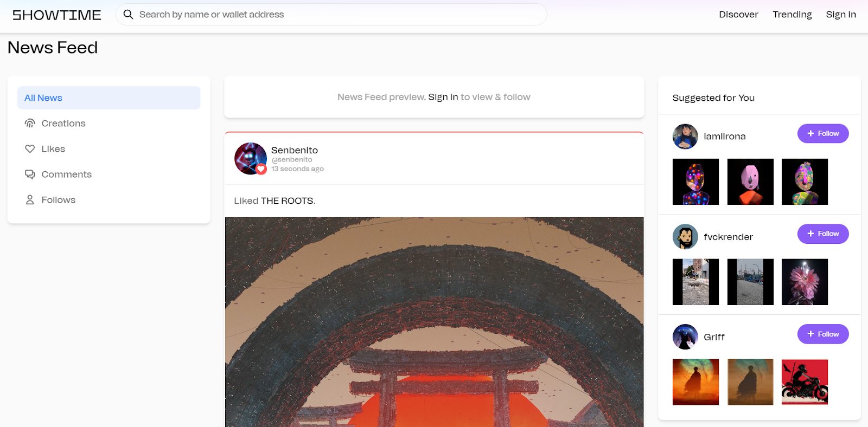The image size is (868, 427).
Task: Click Sign in link in feed preview banner
Action: click(x=443, y=97)
